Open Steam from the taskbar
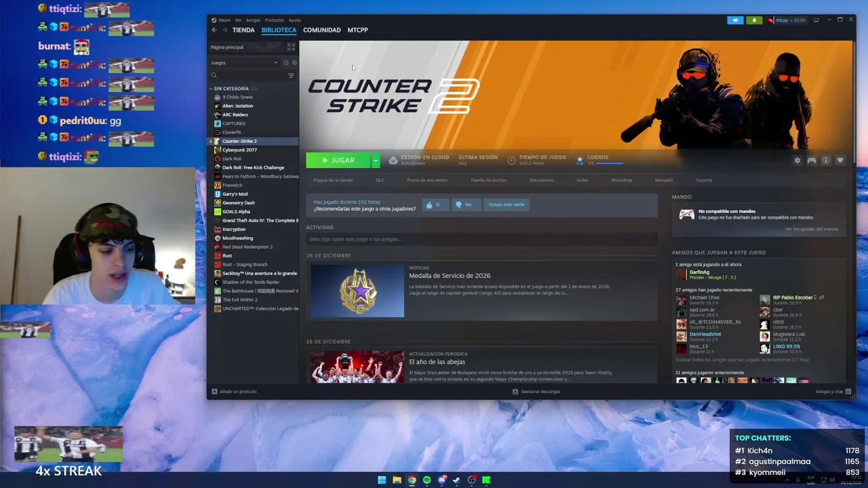 tap(456, 480)
